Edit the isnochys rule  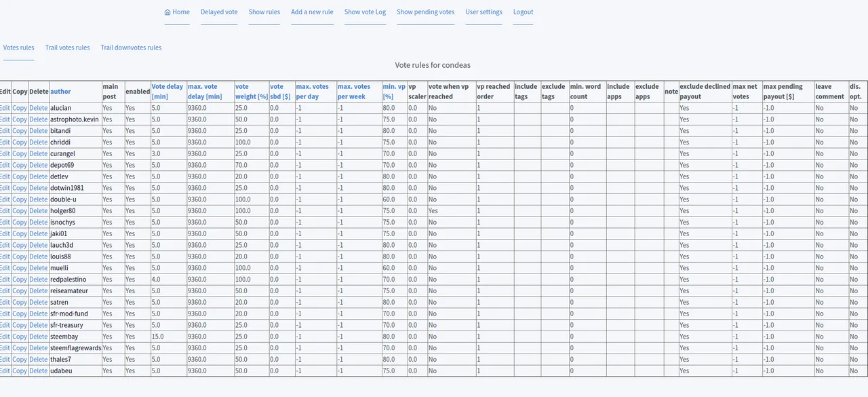click(5, 223)
